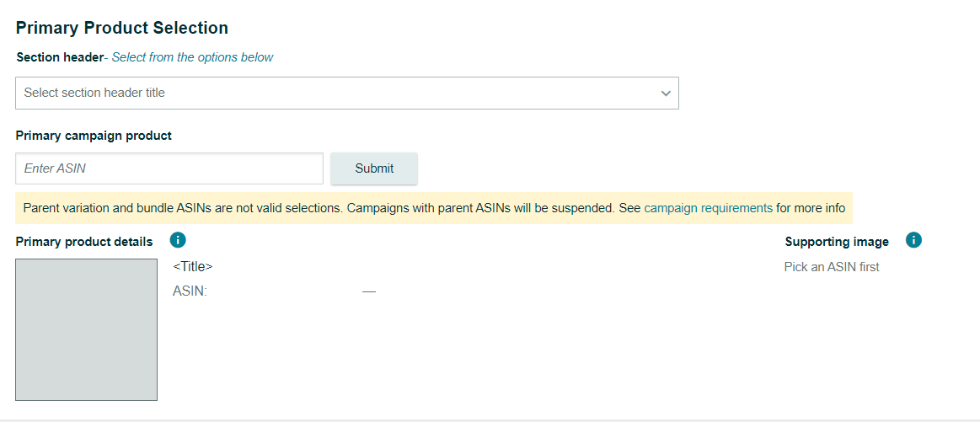This screenshot has height=422, width=980.
Task: Click the 'Pick an ASIN first' message
Action: coord(832,267)
